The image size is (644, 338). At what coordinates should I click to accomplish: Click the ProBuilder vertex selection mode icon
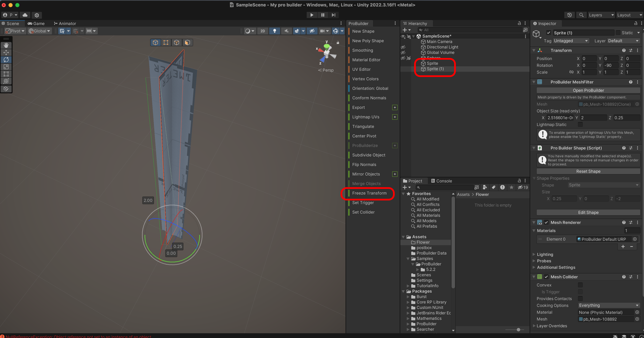click(166, 43)
